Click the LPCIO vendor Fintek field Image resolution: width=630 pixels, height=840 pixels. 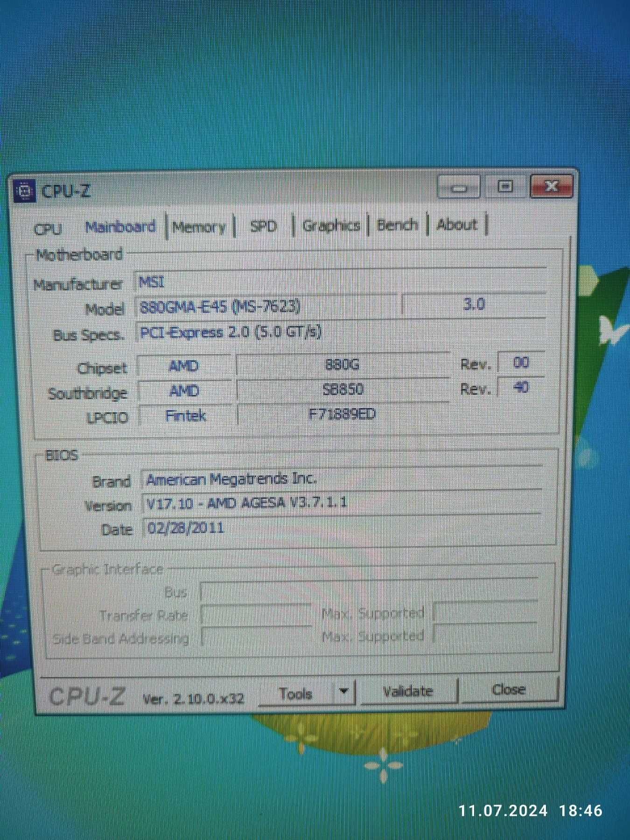pyautogui.click(x=186, y=415)
